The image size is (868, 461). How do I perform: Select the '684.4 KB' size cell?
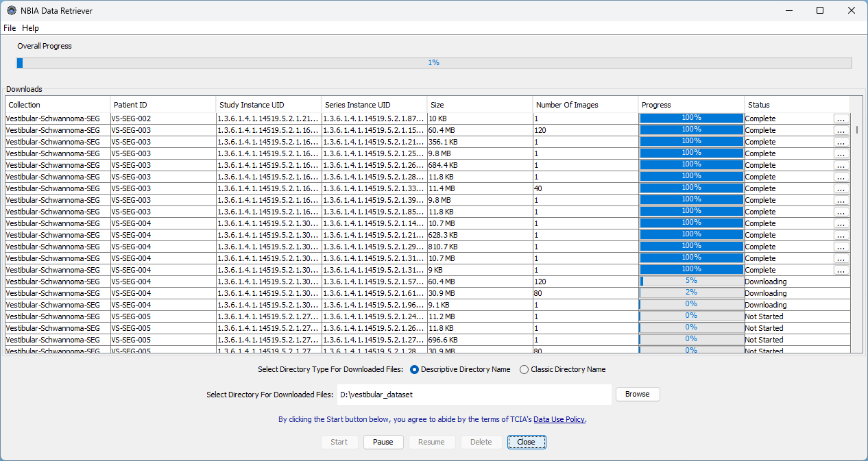click(480, 165)
